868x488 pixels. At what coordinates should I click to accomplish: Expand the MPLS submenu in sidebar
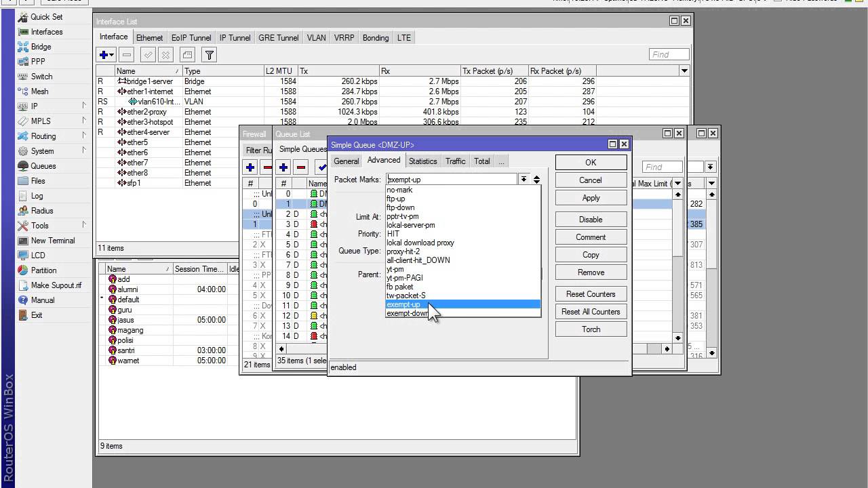pyautogui.click(x=84, y=121)
